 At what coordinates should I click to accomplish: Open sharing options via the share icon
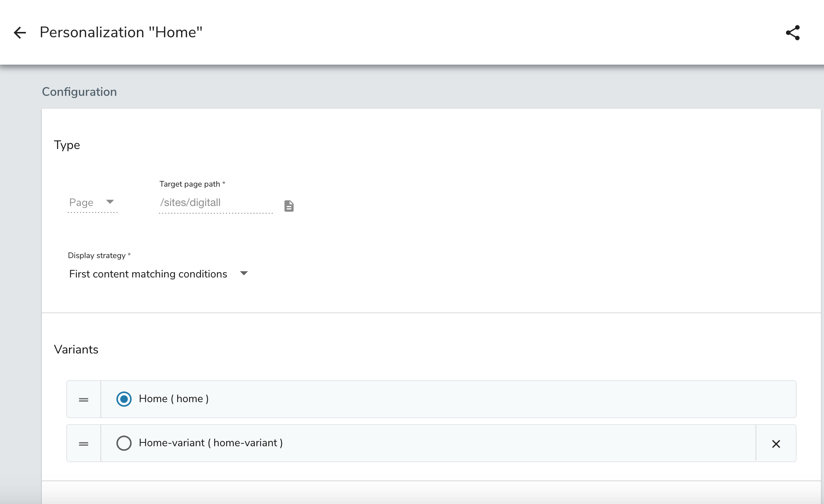(x=792, y=33)
